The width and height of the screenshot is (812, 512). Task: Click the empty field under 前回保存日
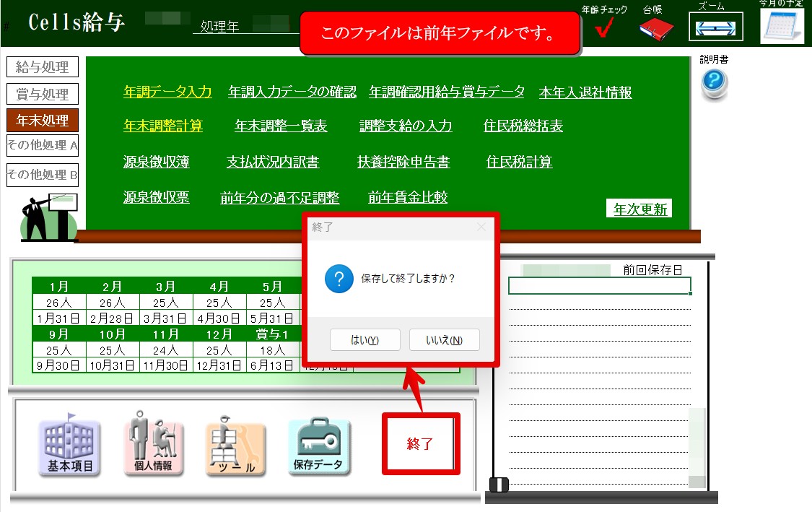pos(600,285)
